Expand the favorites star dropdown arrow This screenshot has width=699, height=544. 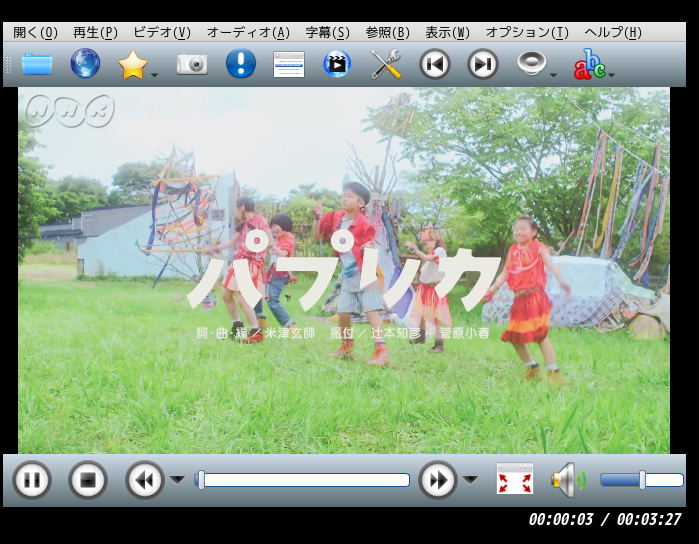tap(154, 75)
